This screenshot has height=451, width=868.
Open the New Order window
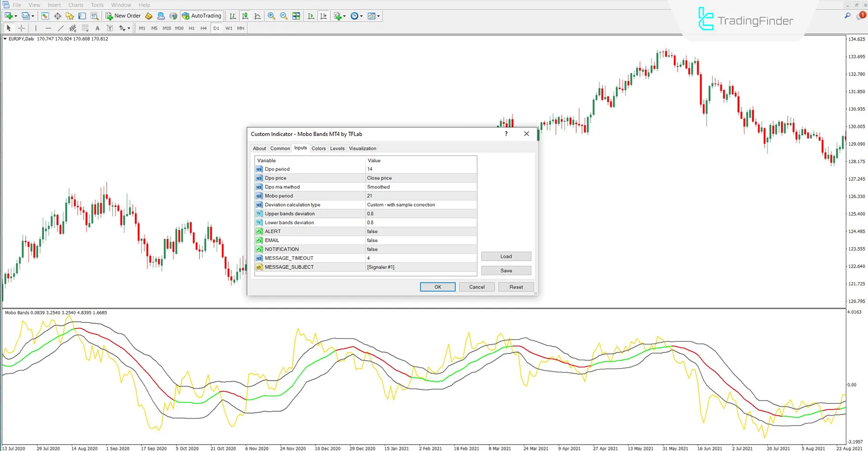[123, 15]
